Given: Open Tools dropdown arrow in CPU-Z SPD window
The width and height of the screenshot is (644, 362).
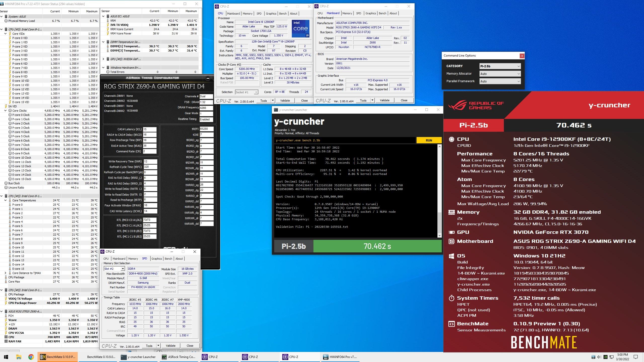Looking at the screenshot, I should (x=158, y=346).
